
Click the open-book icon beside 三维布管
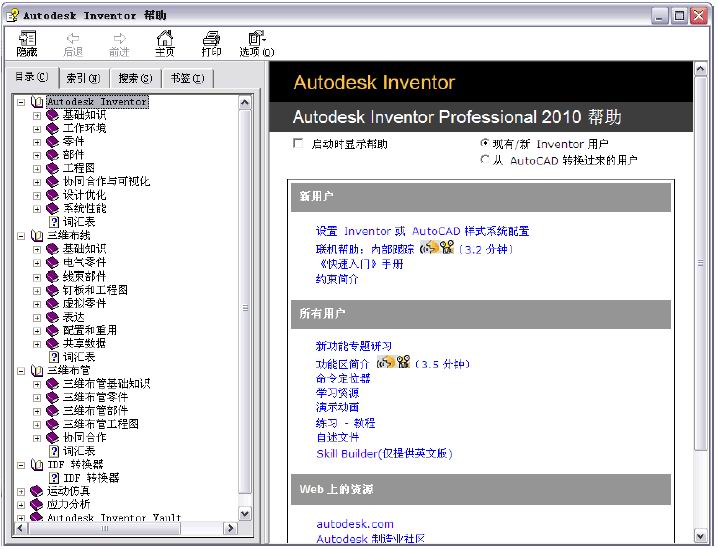coord(37,370)
